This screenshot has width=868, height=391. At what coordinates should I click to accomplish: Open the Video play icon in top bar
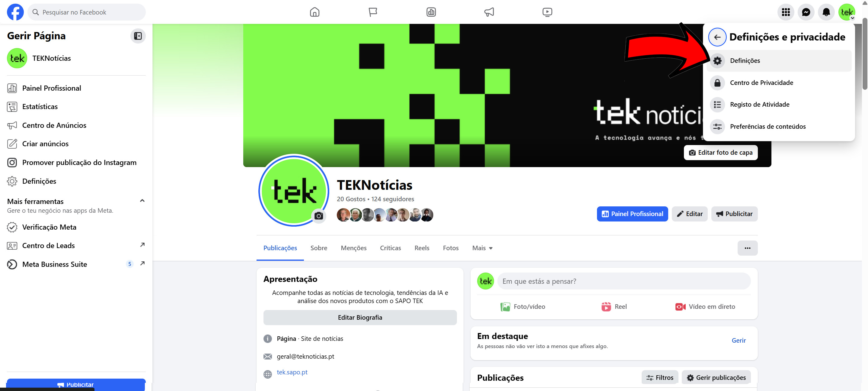547,12
